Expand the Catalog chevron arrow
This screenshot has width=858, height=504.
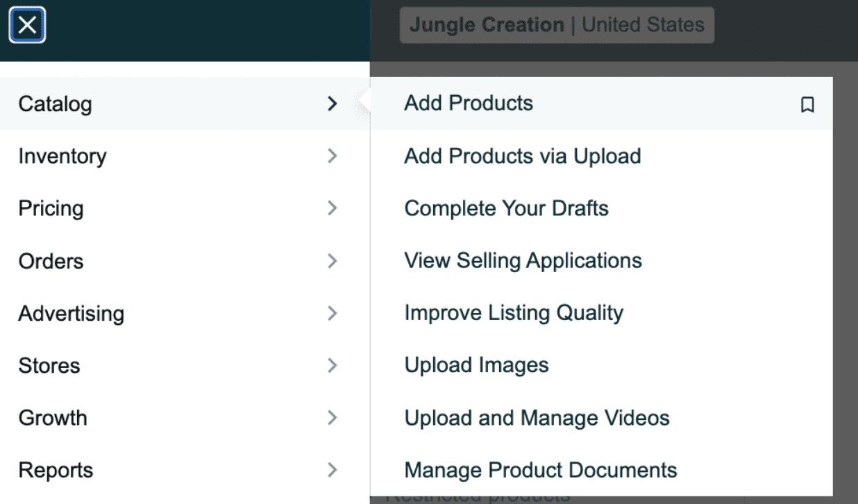point(333,103)
